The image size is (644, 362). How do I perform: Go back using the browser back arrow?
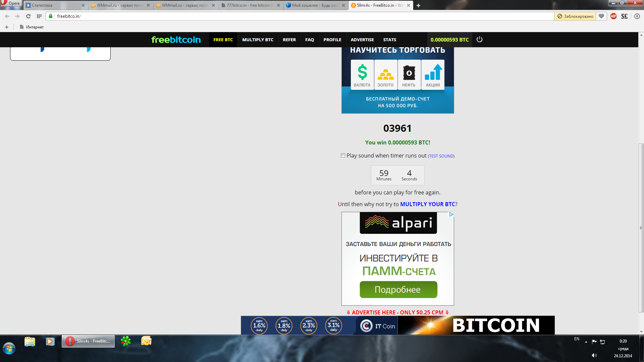point(7,16)
